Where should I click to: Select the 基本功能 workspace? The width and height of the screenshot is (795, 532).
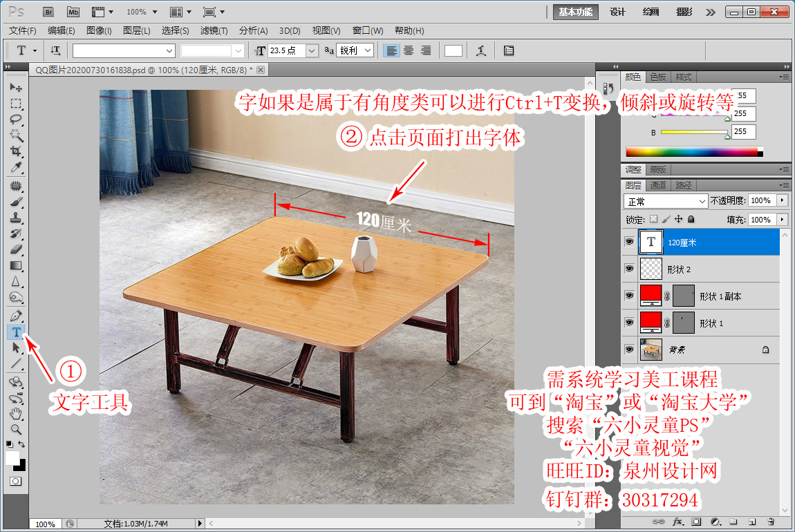575,12
